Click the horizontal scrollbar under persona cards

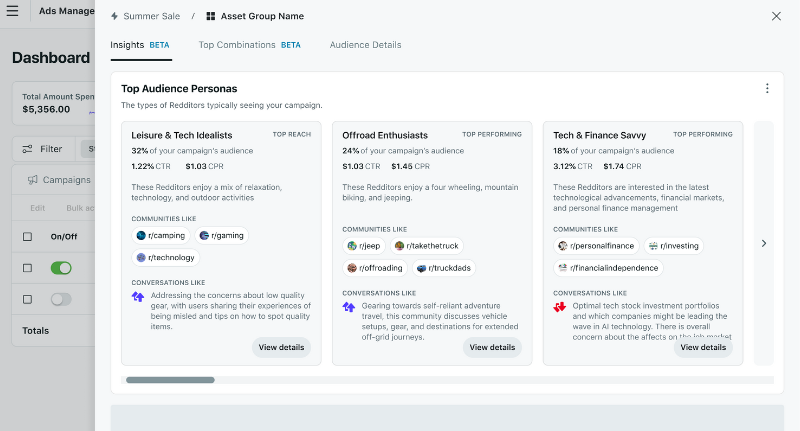pos(170,380)
